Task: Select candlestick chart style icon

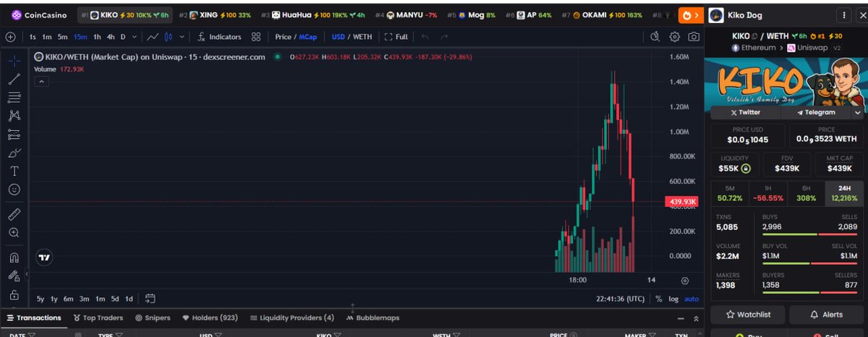Action: (x=169, y=37)
